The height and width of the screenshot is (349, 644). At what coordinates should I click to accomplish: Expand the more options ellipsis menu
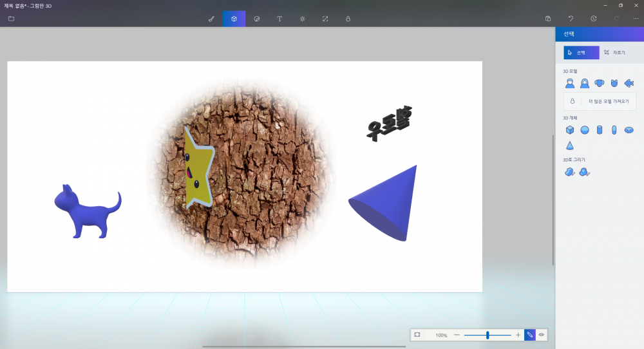[636, 19]
